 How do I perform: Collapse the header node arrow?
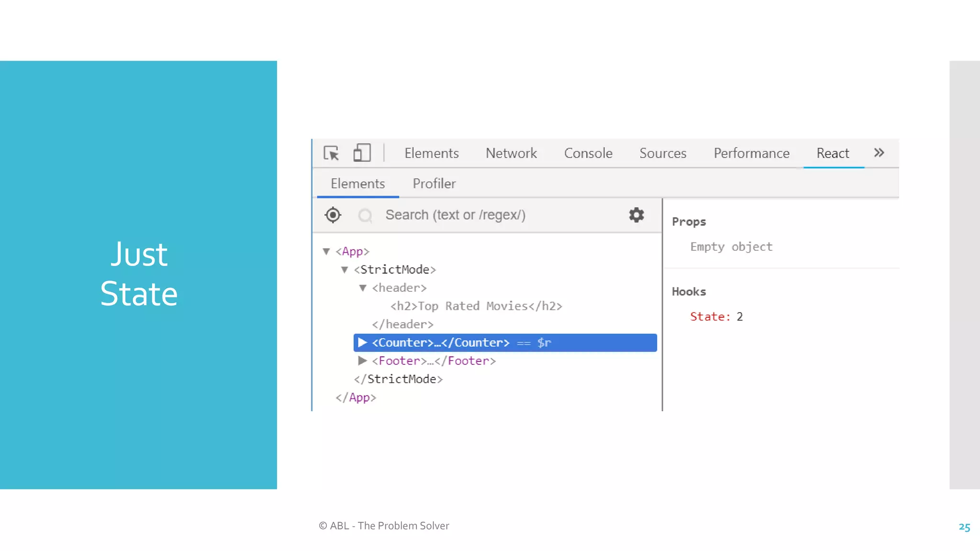pyautogui.click(x=363, y=288)
